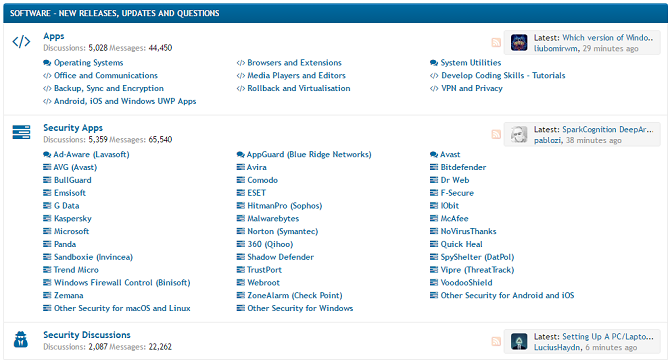This screenshot has width=670, height=361.
Task: Open Browsers and Extensions subforum
Action: click(294, 63)
